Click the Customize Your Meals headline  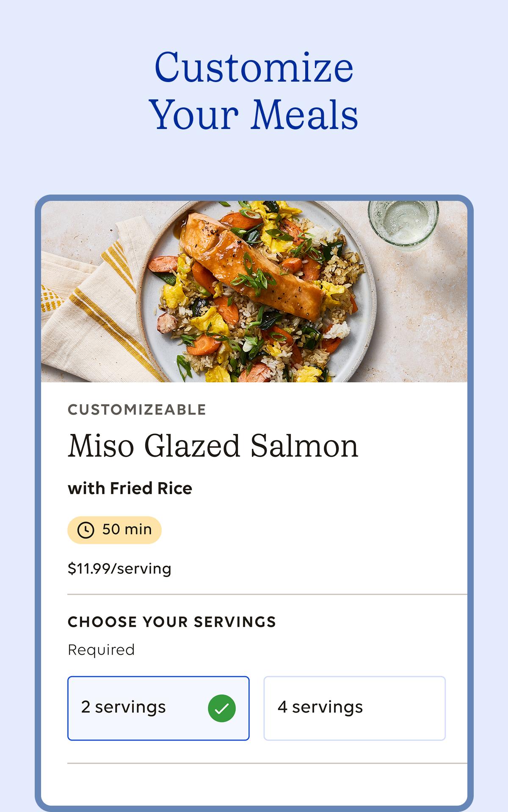254,91
